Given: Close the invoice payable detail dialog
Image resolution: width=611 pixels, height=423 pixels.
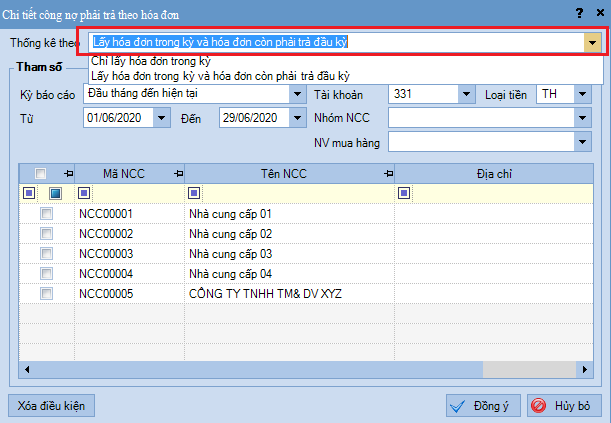Looking at the screenshot, I should tap(600, 13).
